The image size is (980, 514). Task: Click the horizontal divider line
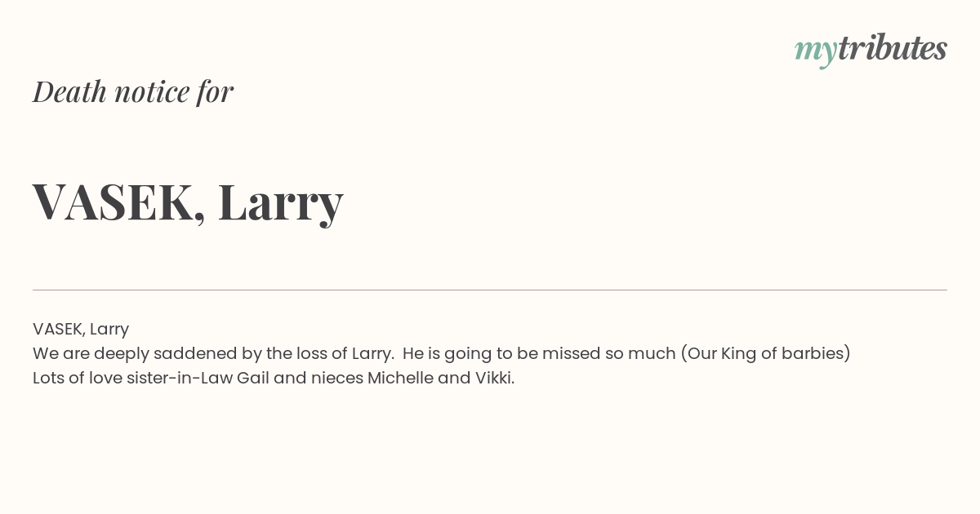[x=490, y=290]
